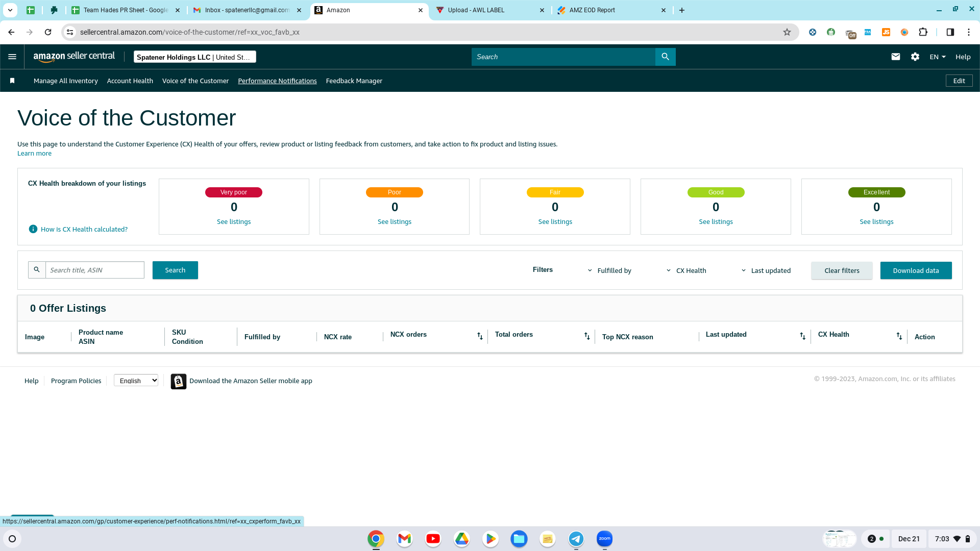Open the tab search dropdown arrow
This screenshot has height=551, width=980.
10,10
